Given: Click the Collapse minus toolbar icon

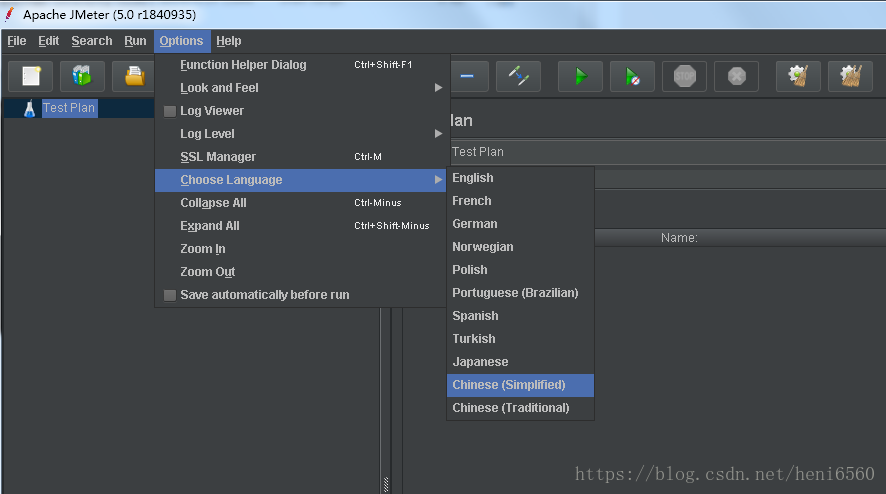Looking at the screenshot, I should click(x=467, y=76).
